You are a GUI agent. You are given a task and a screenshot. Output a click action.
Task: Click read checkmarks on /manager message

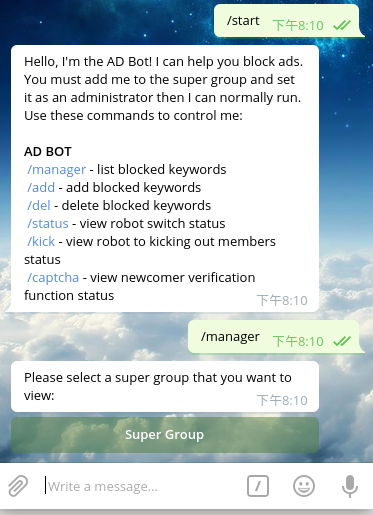coord(342,341)
